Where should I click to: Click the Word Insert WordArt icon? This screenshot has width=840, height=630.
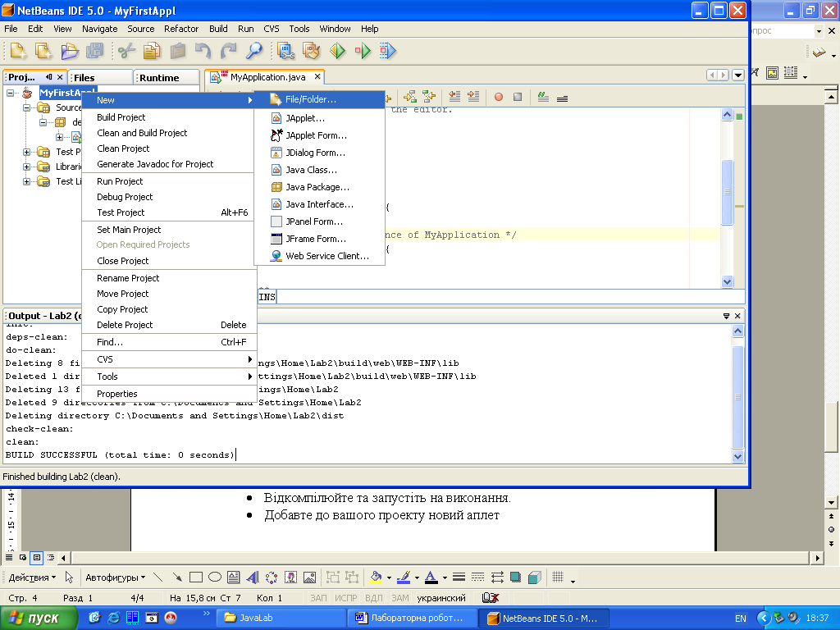253,577
